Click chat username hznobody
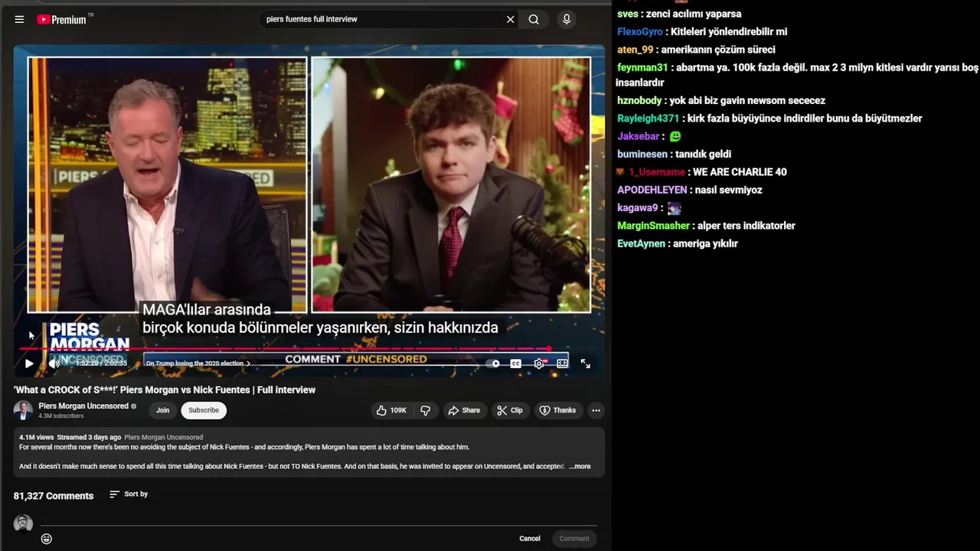 (639, 100)
